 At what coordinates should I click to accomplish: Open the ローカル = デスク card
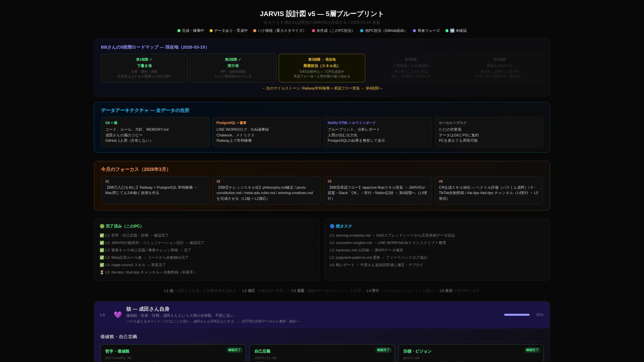(489, 132)
